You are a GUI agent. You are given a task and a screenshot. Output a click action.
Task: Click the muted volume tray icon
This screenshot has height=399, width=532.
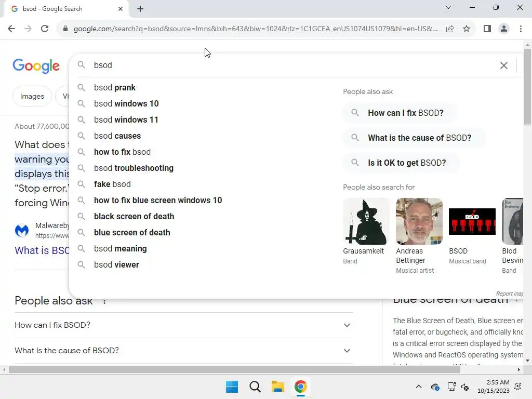(465, 387)
